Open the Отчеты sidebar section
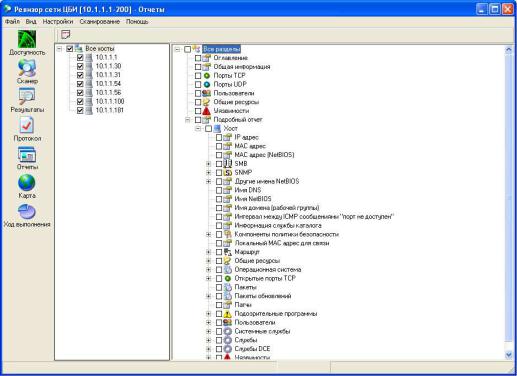Screen dimensions: 517x376 (27, 157)
